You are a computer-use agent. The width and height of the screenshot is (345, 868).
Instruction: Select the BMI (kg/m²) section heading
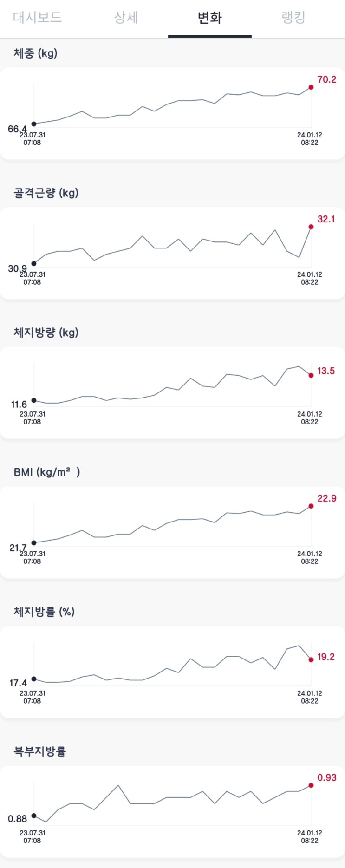(46, 472)
